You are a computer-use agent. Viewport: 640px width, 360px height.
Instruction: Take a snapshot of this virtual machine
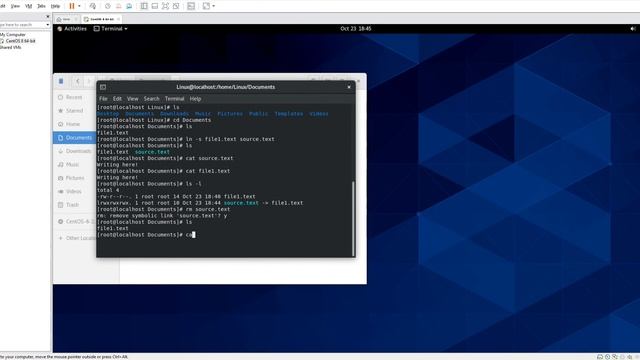(x=108, y=6)
